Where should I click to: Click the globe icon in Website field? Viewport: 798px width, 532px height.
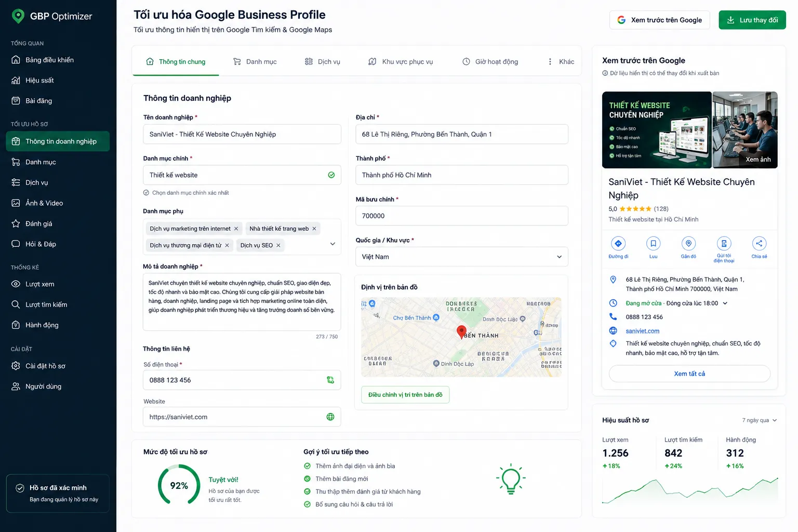pyautogui.click(x=330, y=417)
